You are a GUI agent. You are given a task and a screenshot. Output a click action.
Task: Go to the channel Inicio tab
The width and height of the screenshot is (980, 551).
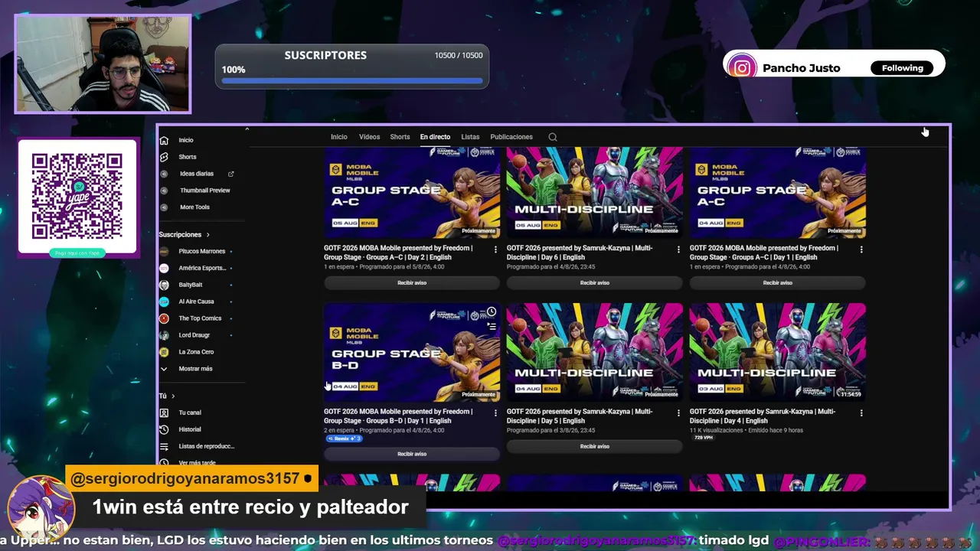[339, 137]
